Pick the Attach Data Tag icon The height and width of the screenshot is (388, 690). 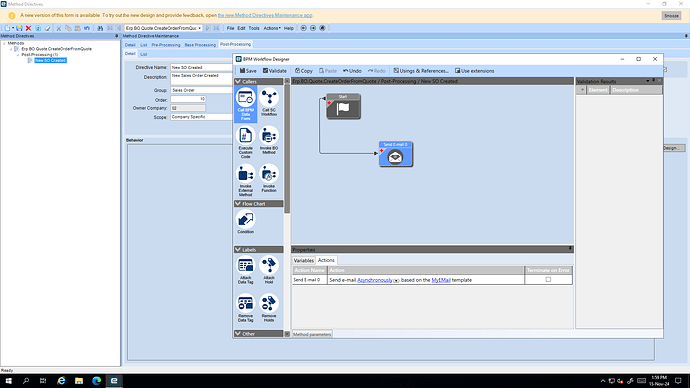[246, 270]
